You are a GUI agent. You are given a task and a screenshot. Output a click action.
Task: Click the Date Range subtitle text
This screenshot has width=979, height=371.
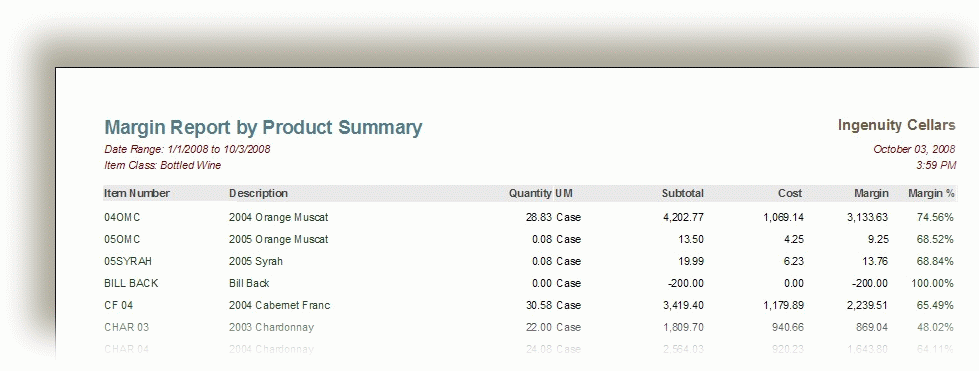tap(187, 149)
